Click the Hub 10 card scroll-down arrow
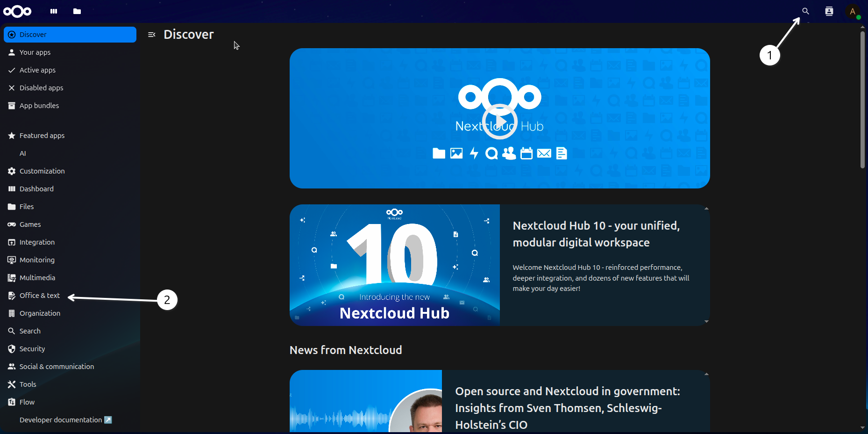 tap(706, 321)
